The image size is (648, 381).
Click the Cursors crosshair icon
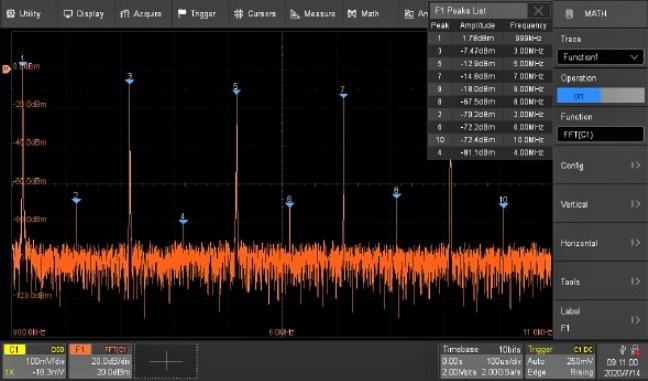click(x=238, y=14)
